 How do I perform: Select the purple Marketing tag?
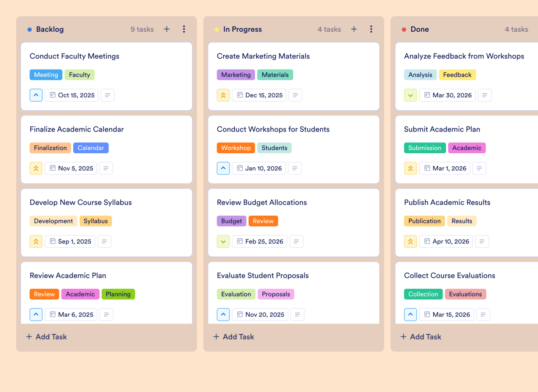[x=236, y=75]
